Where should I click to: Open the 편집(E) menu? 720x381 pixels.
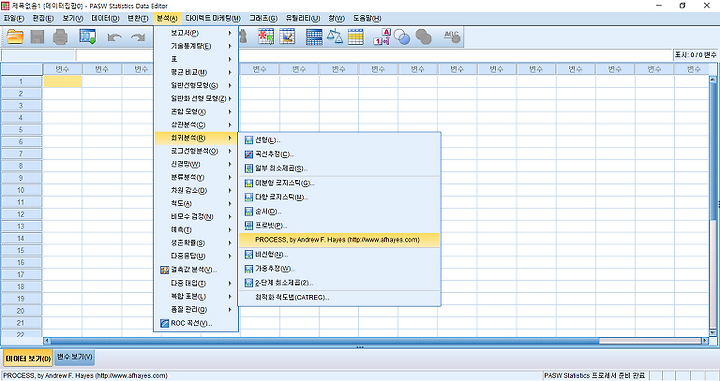43,18
